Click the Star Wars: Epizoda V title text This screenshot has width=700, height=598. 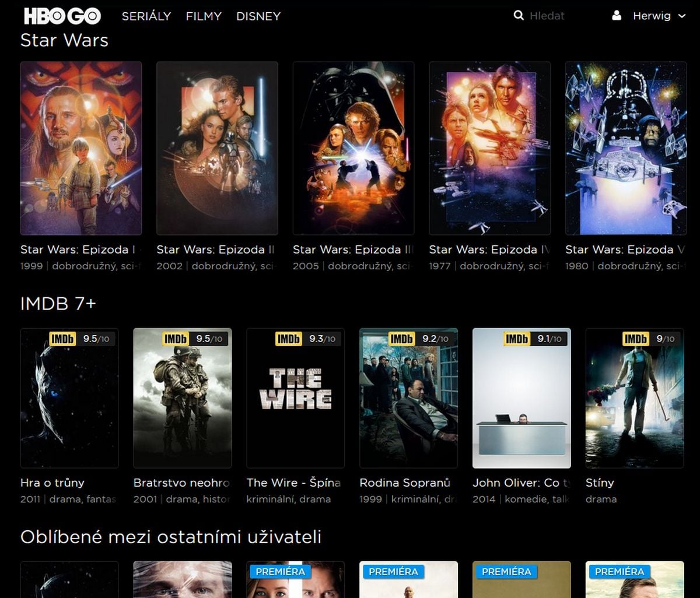(x=625, y=249)
